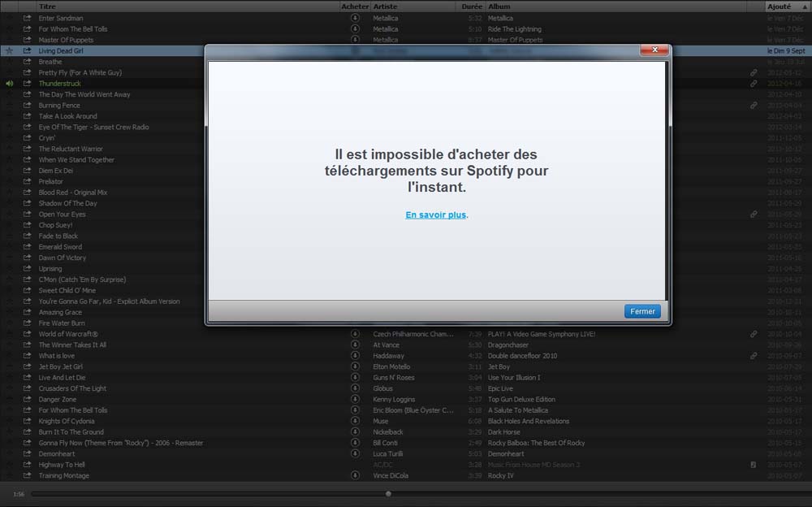Sort the list by the Acheter column
The image size is (812, 507).
tap(355, 6)
